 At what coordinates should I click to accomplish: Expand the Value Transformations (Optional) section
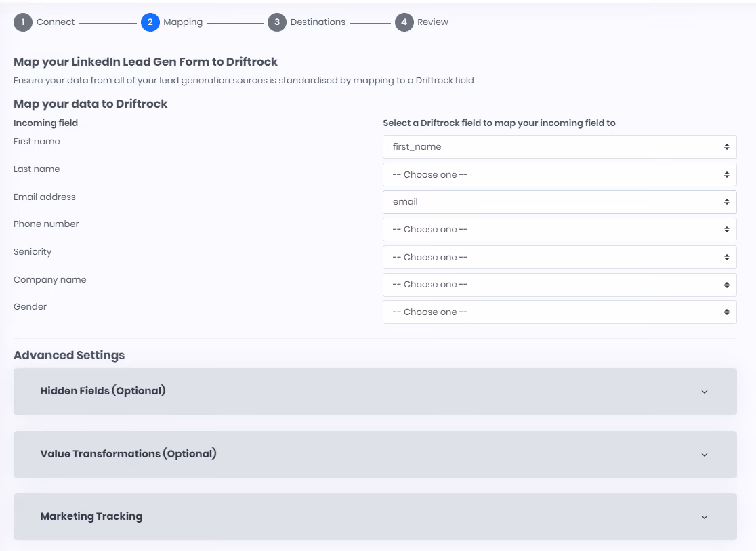[x=375, y=455]
